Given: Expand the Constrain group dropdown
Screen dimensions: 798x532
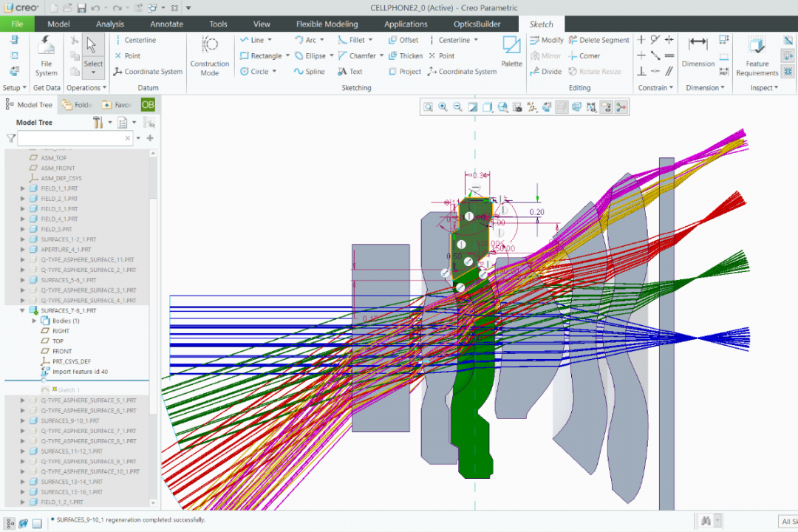Looking at the screenshot, I should coord(671,88).
